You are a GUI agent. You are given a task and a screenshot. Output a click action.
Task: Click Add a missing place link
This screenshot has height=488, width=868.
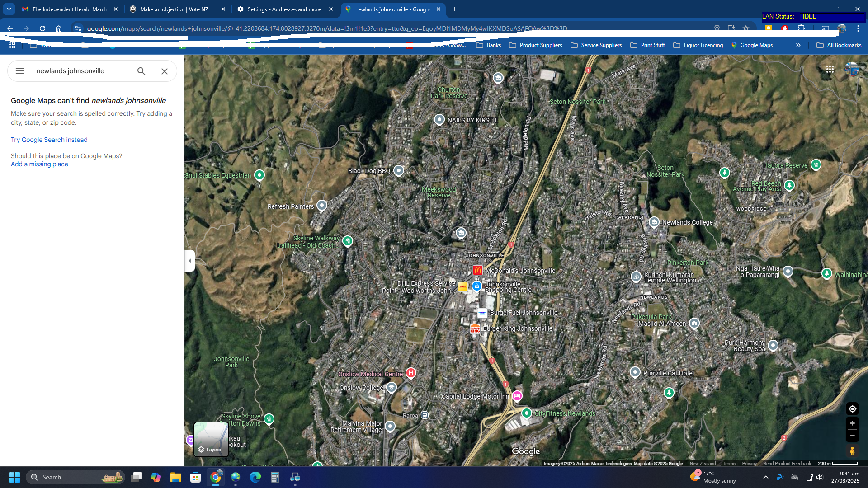tap(39, 164)
